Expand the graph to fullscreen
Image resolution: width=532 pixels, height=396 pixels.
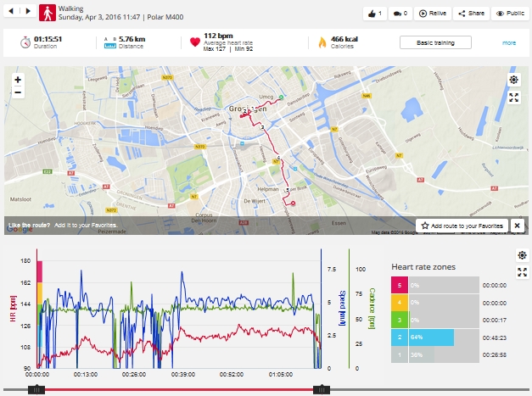(523, 272)
